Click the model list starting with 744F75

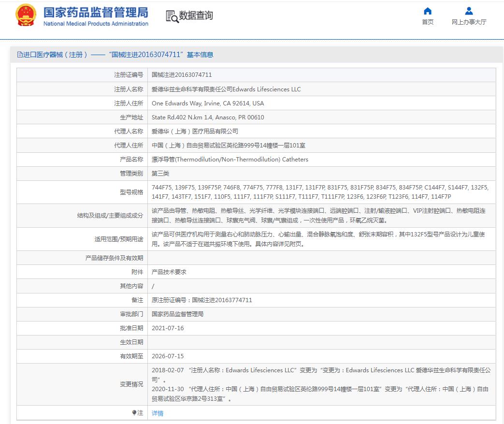[320, 192]
